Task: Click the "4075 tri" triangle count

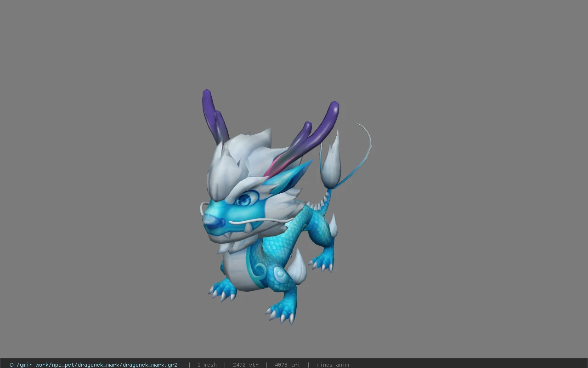Action: click(x=287, y=365)
